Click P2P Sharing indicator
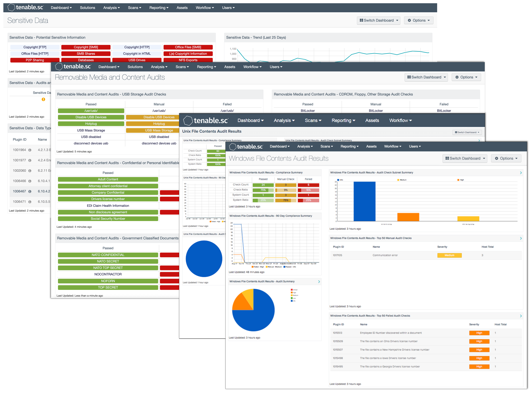 click(x=35, y=60)
